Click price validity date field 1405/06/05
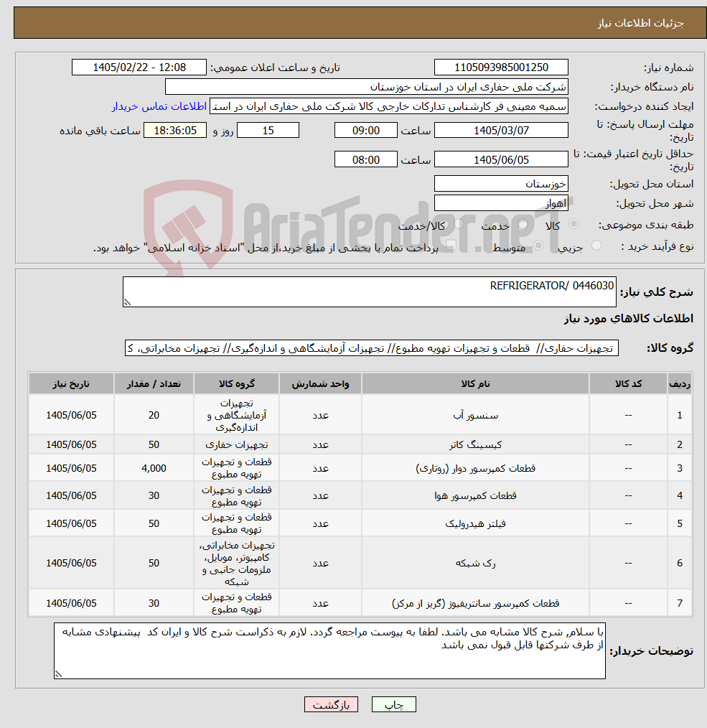Image resolution: width=707 pixels, height=728 pixels. tap(501, 159)
